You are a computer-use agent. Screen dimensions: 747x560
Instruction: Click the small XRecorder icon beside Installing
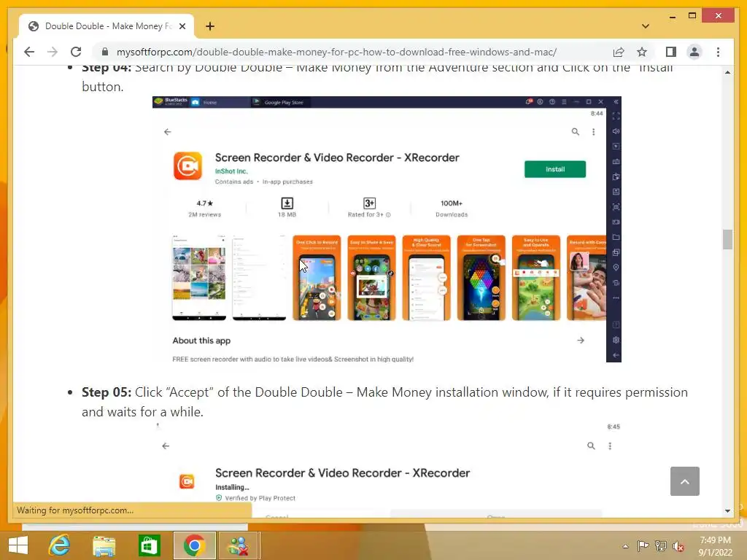click(187, 481)
